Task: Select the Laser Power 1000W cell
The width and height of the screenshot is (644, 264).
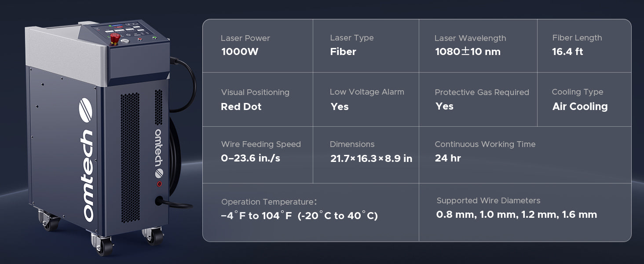Action: [258, 46]
